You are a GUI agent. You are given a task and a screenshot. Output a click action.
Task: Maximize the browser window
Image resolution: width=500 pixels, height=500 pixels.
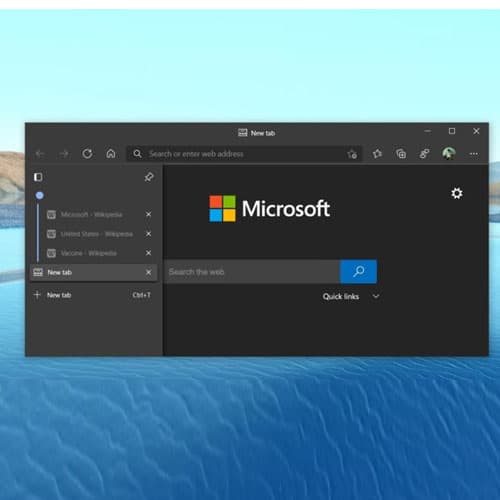[452, 131]
